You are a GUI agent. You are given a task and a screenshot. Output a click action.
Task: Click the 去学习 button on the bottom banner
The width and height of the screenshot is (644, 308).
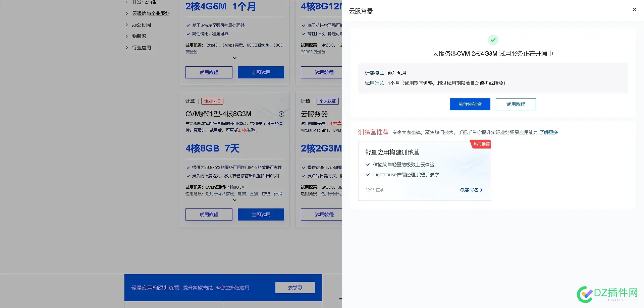coord(295,287)
